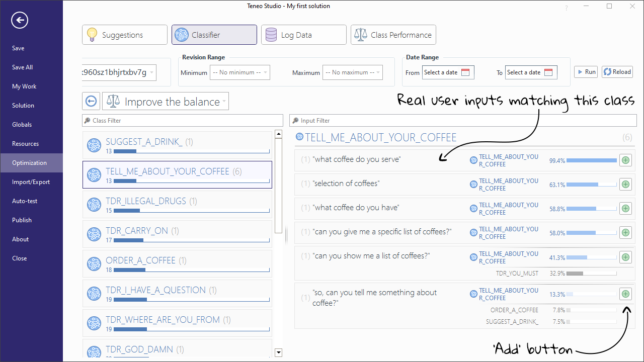The width and height of the screenshot is (644, 362).
Task: Click the 99.4% confidence bar
Action: tap(592, 161)
